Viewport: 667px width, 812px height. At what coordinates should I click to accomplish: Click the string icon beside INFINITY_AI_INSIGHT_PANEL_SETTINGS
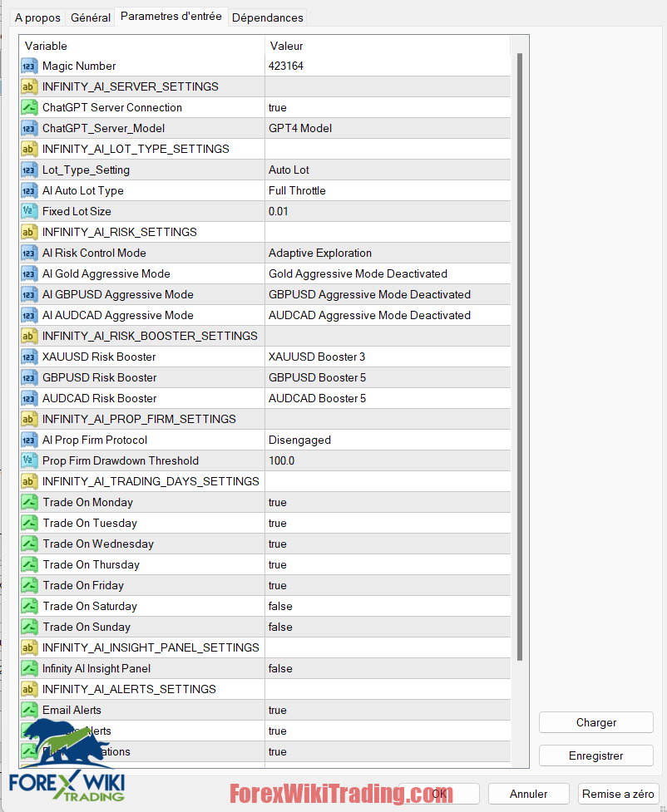pos(29,647)
